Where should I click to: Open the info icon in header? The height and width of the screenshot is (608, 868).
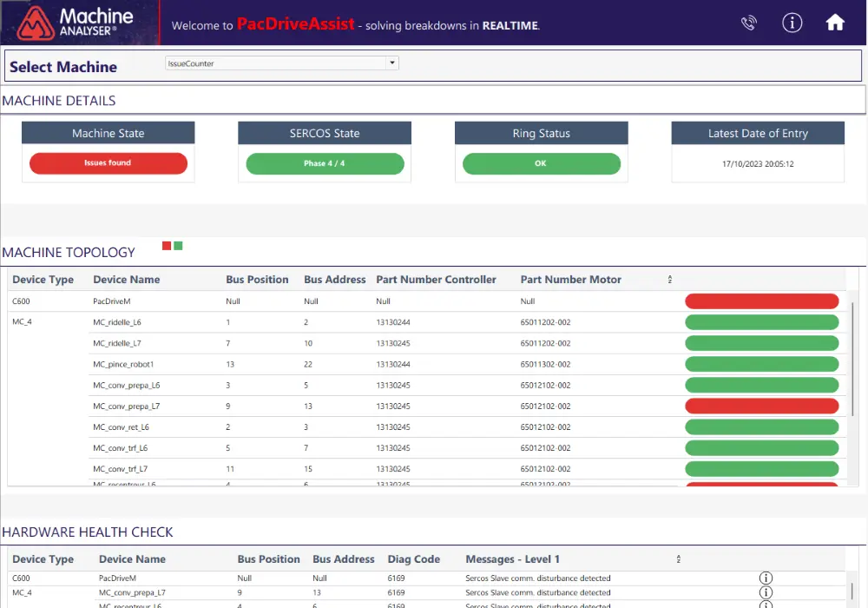coord(792,23)
